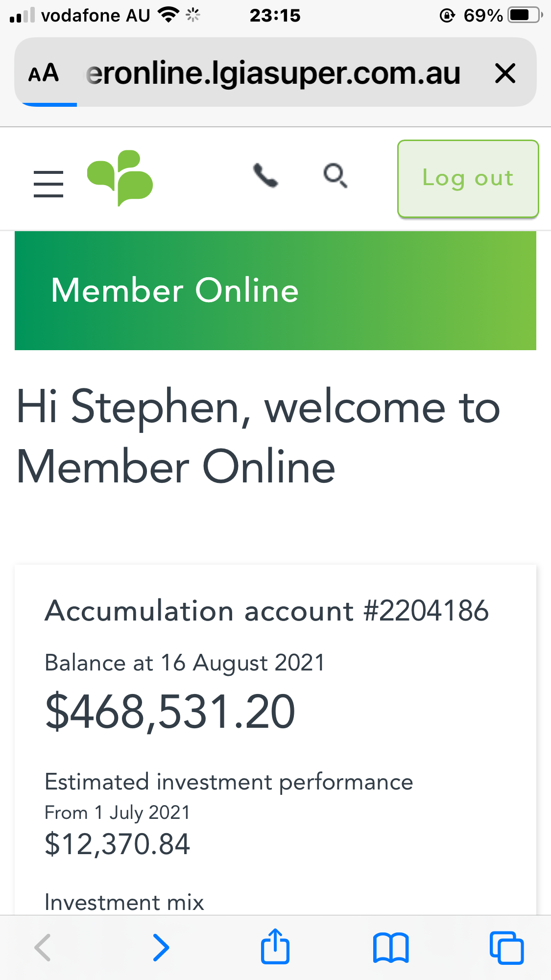
Task: Open Safari bookmarks book icon
Action: pos(390,948)
